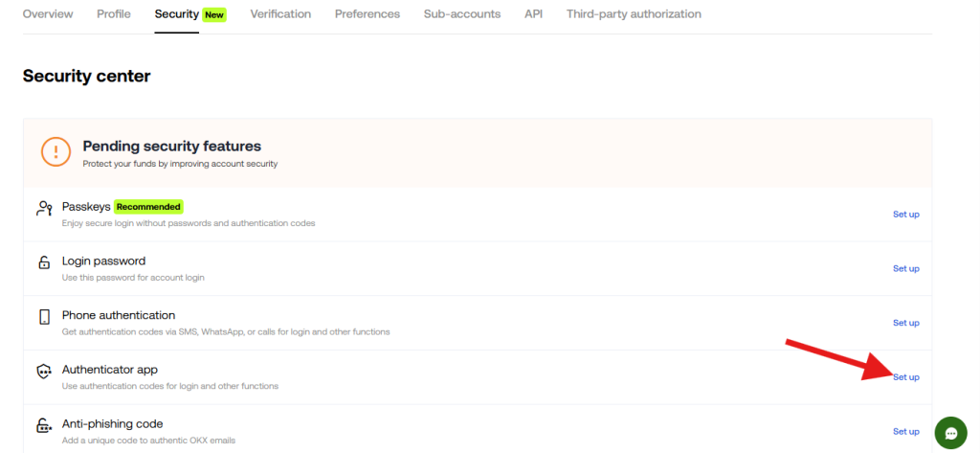Viewport: 980px width, 453px height.
Task: Switch to the Profile tab
Action: click(114, 14)
